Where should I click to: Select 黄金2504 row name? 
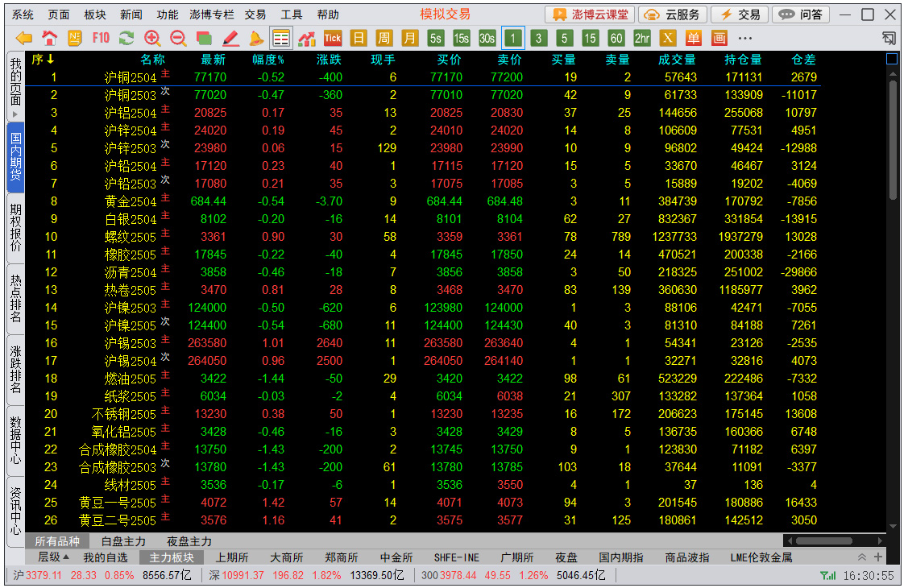click(131, 201)
